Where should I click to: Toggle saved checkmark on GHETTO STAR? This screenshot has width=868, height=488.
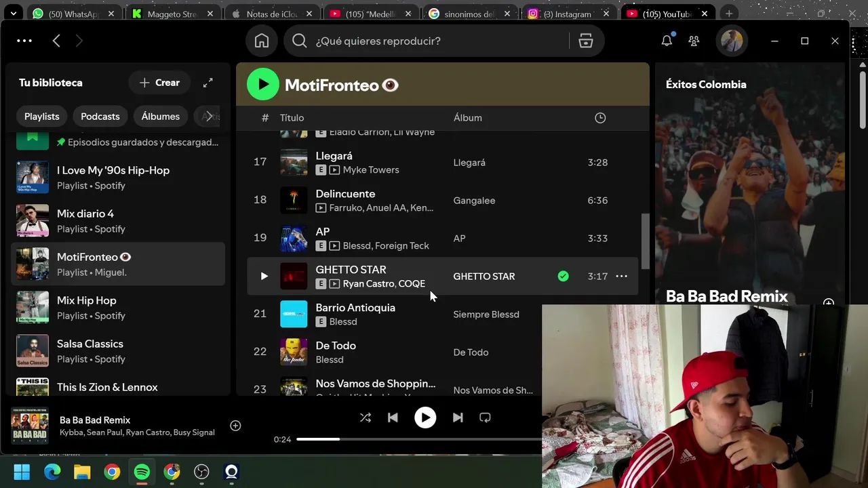(563, 276)
